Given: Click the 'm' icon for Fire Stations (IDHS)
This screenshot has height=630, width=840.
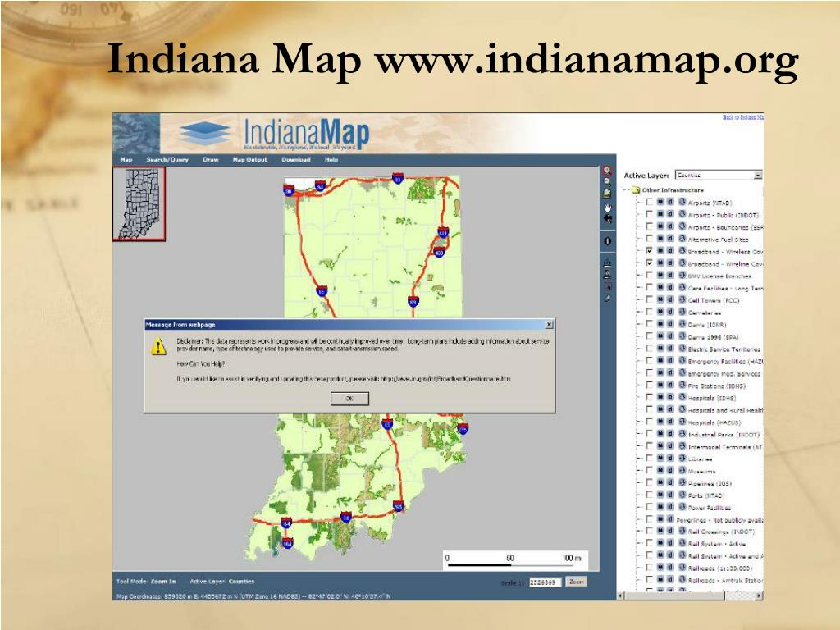Looking at the screenshot, I should pos(660,385).
